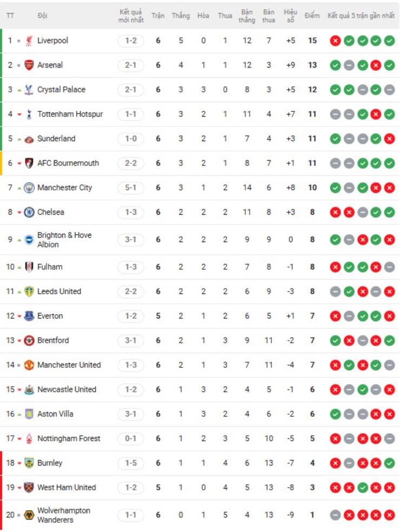Open Liverpool's latest result 1-2

coord(131,41)
